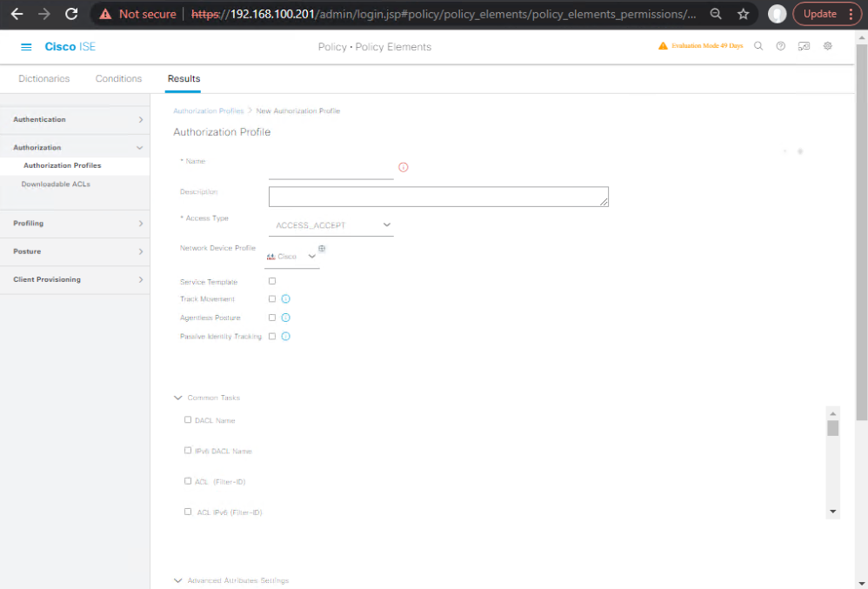868x589 pixels.
Task: Click the Name field info icon
Action: click(x=403, y=167)
